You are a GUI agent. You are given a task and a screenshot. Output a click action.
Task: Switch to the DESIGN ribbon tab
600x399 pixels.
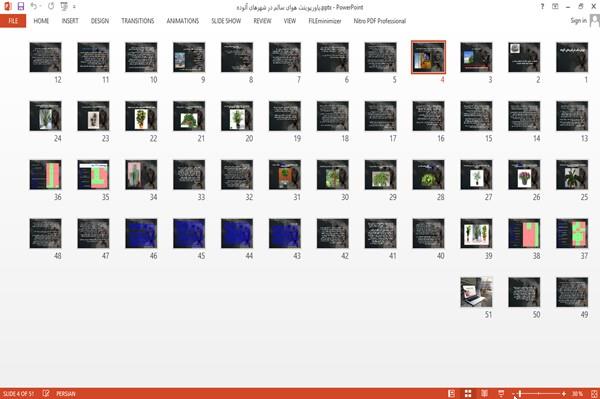(100, 21)
